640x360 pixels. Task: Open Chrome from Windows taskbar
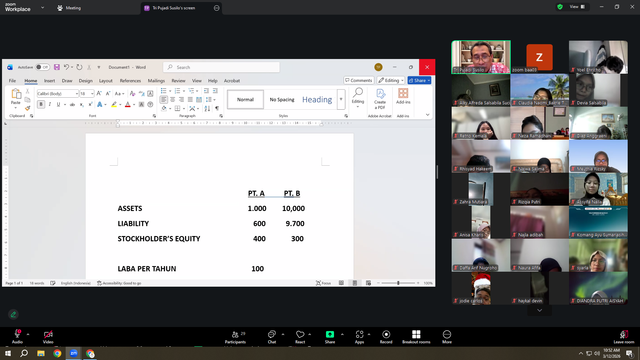point(57,353)
